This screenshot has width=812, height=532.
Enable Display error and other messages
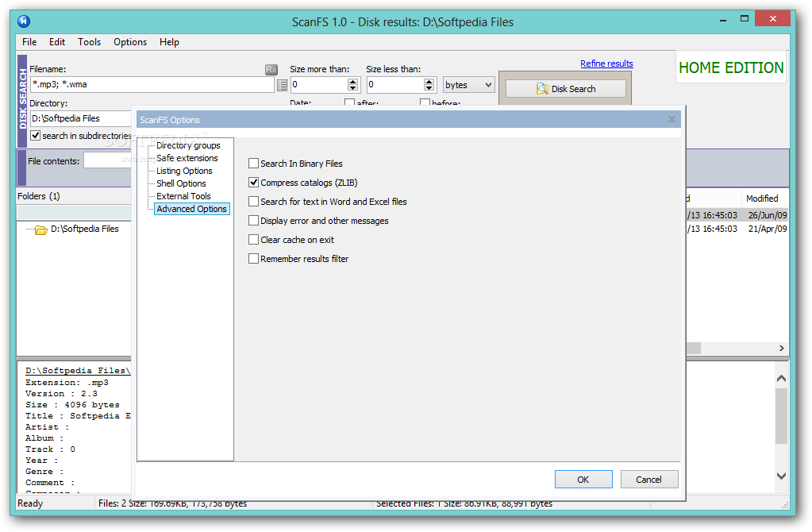[253, 221]
